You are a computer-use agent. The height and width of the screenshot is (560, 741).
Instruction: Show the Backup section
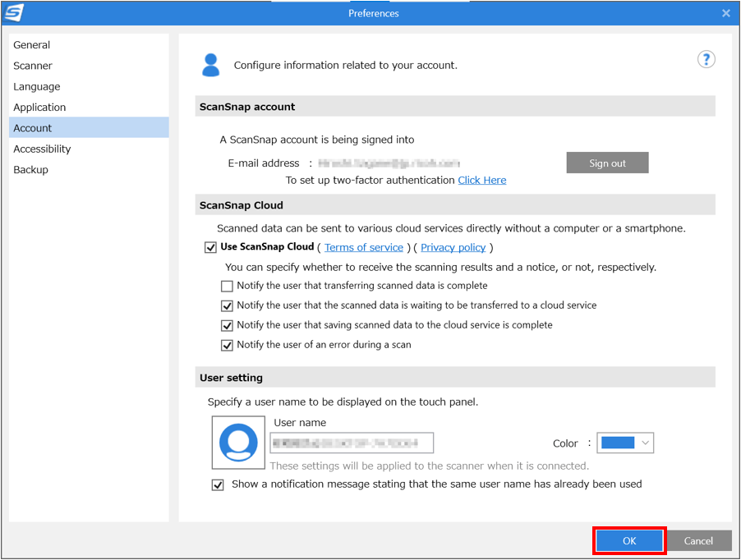pyautogui.click(x=89, y=169)
